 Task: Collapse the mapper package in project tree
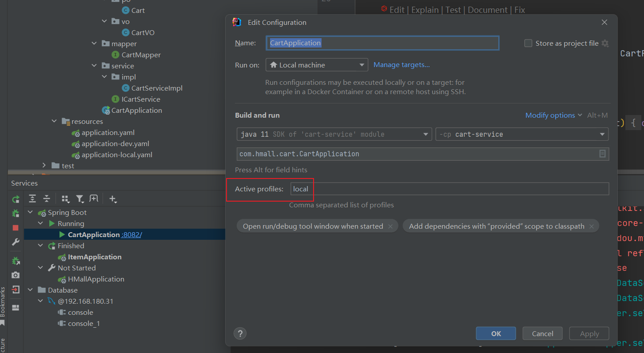pyautogui.click(x=94, y=44)
